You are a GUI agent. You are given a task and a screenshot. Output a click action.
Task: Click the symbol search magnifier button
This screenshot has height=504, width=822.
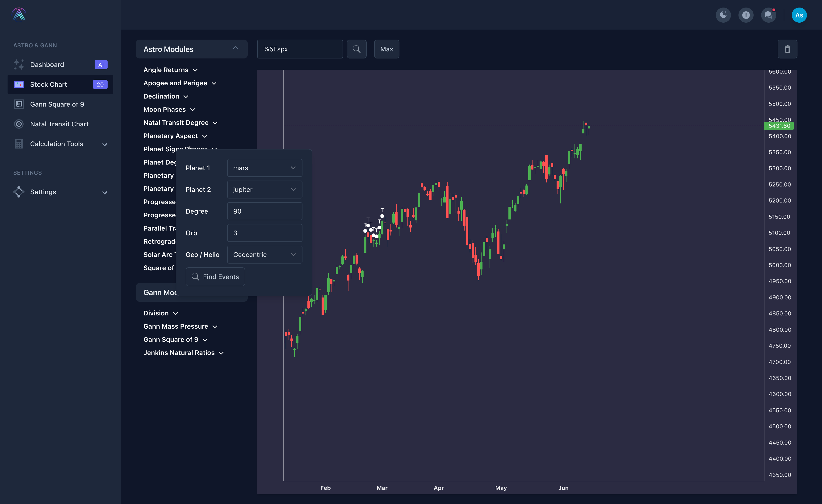(356, 49)
